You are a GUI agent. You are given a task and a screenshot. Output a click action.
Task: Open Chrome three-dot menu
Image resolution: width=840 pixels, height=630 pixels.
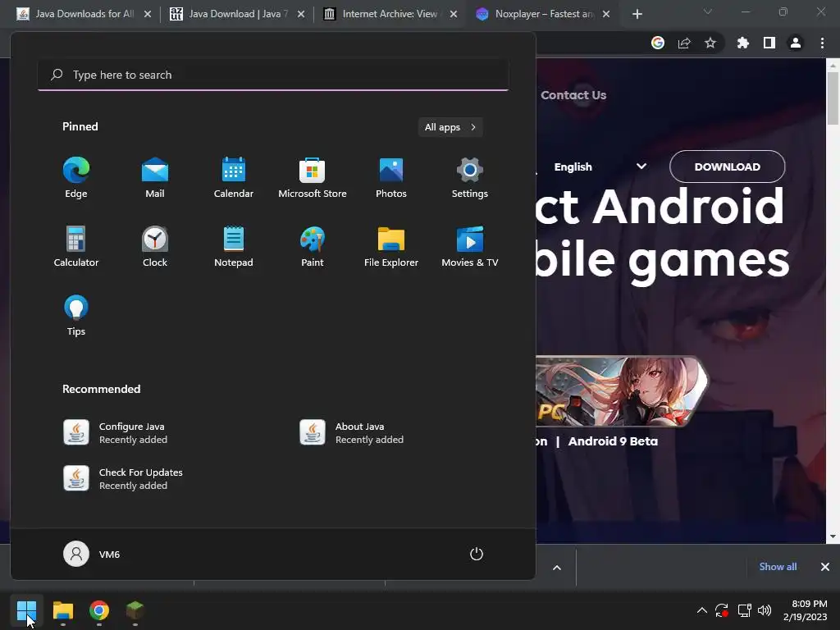[x=822, y=43]
